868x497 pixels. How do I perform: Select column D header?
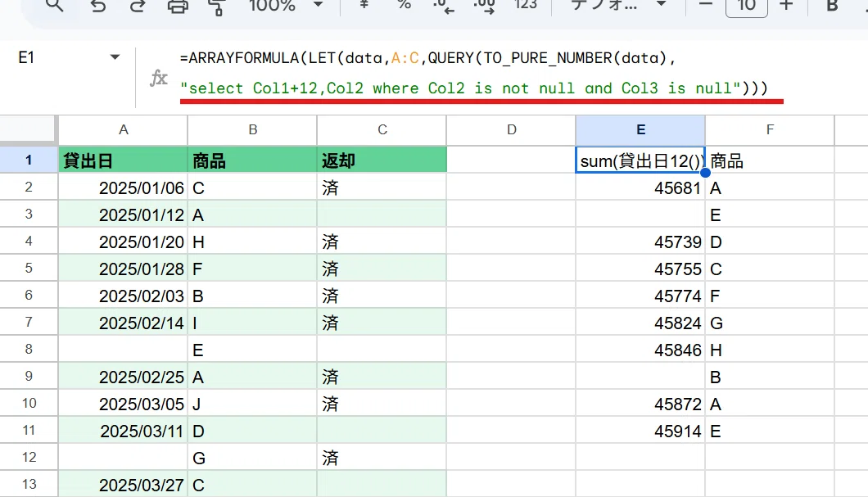point(512,129)
